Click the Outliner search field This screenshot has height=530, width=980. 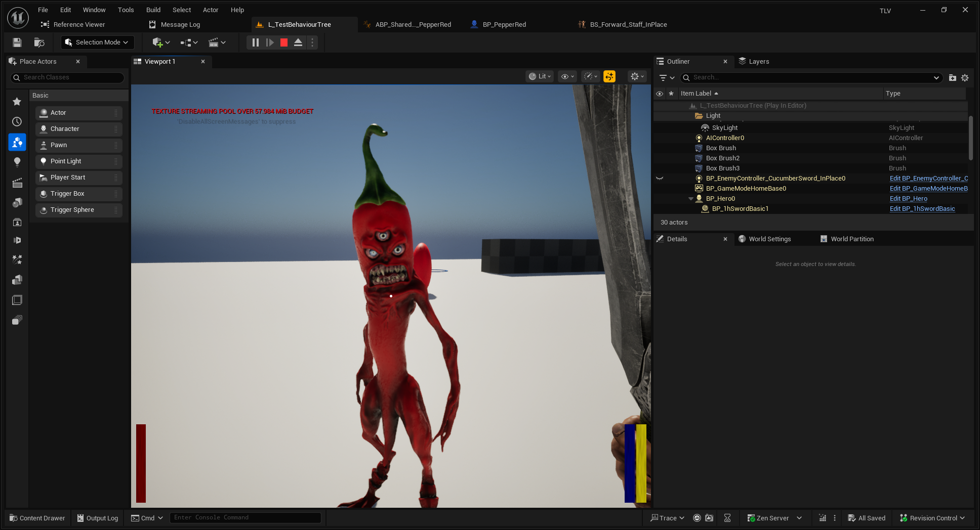[811, 77]
